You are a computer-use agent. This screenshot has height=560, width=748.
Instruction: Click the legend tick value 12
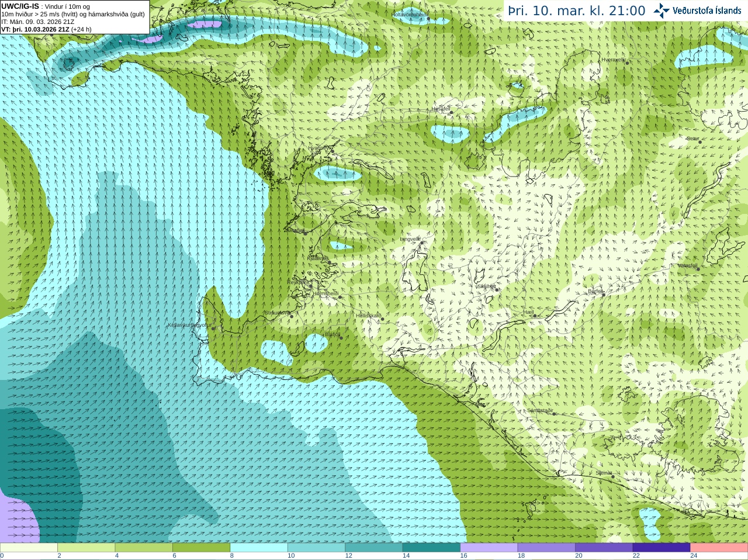[x=348, y=556]
